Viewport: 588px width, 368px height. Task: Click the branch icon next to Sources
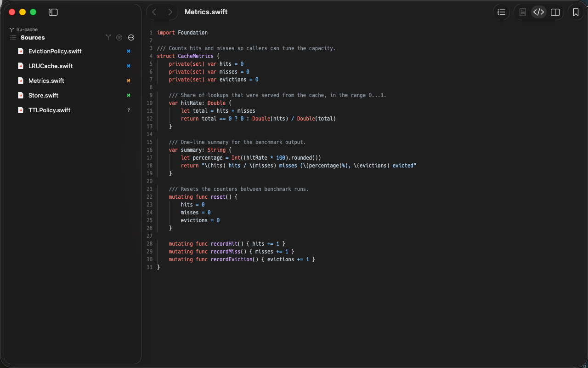pyautogui.click(x=108, y=37)
